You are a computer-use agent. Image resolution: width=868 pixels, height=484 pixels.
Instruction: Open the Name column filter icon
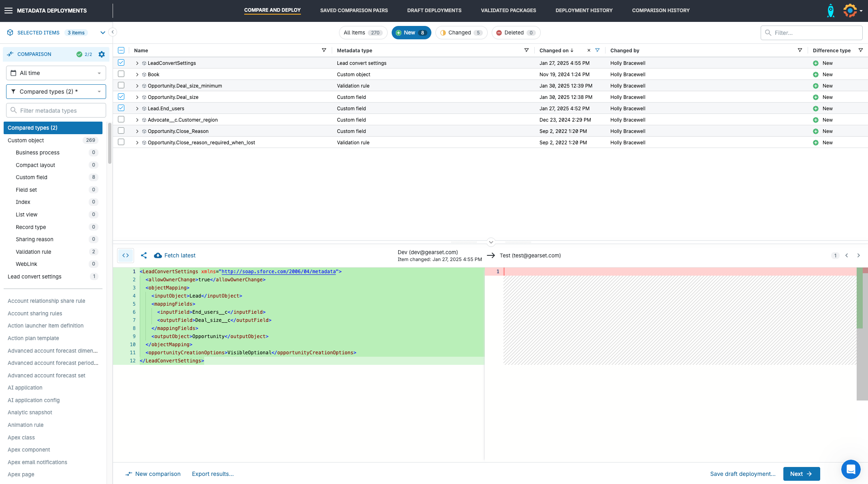pyautogui.click(x=324, y=50)
